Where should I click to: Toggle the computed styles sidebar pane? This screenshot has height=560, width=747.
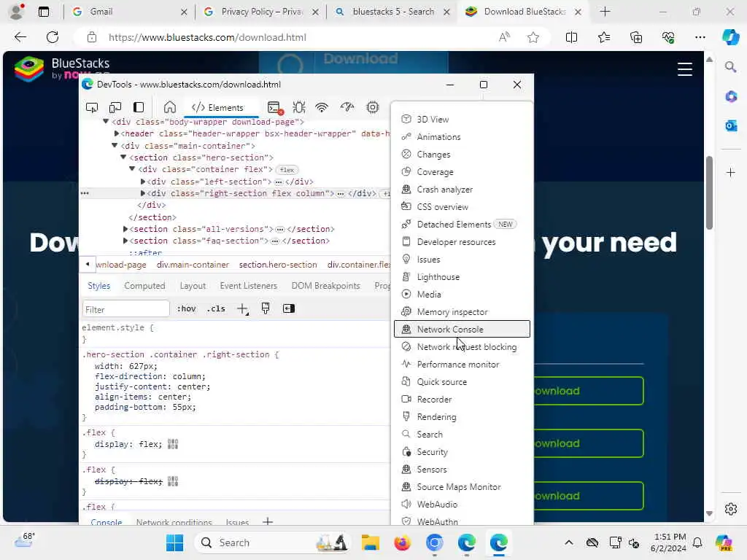[x=289, y=308]
